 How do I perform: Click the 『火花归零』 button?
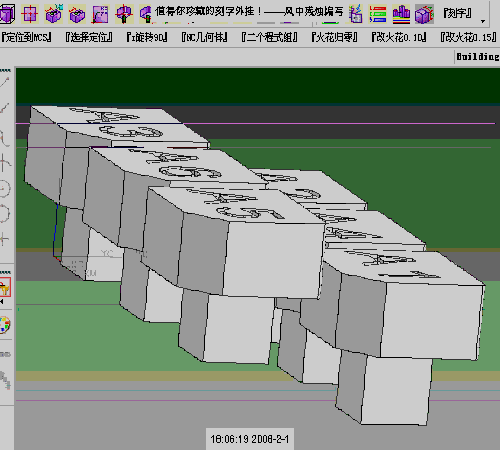pyautogui.click(x=335, y=37)
